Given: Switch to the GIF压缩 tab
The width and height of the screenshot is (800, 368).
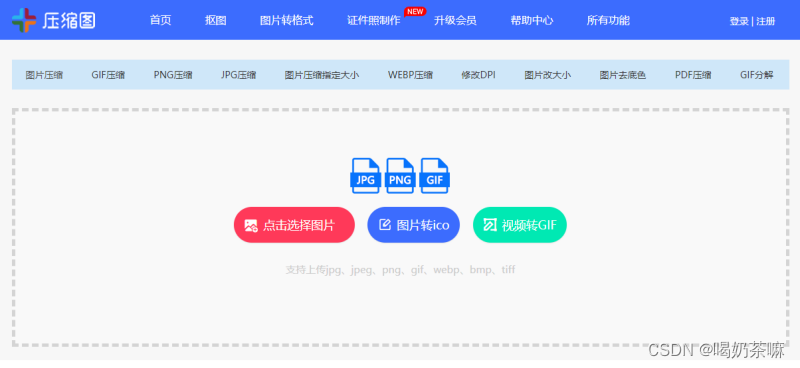Looking at the screenshot, I should click(x=108, y=75).
